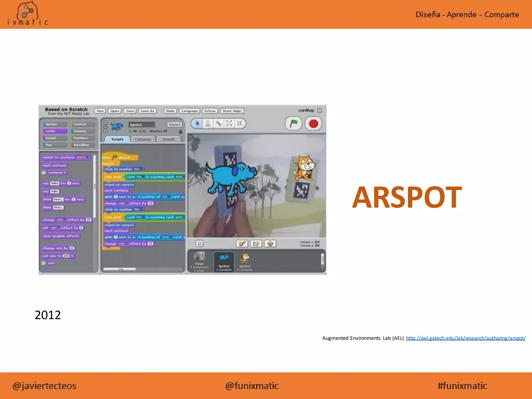
Task: Select the arrow pointer tool
Action: (x=197, y=124)
